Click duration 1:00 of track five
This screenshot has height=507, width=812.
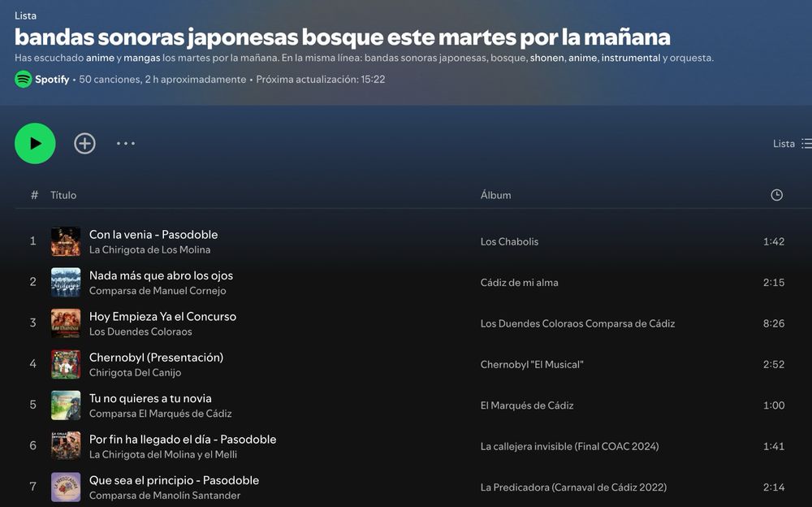pyautogui.click(x=774, y=405)
